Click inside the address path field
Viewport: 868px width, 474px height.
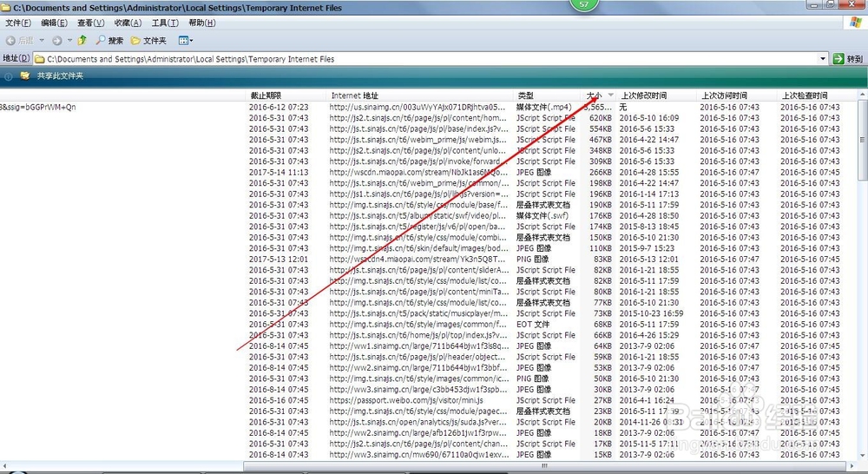point(426,59)
